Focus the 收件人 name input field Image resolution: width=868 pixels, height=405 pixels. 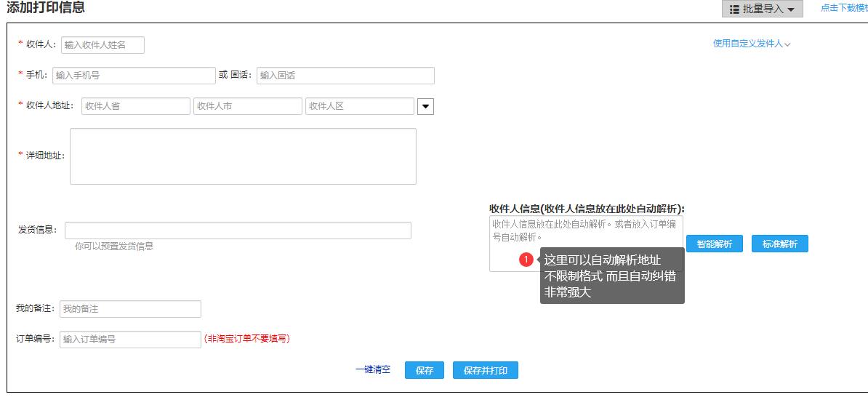tap(103, 45)
